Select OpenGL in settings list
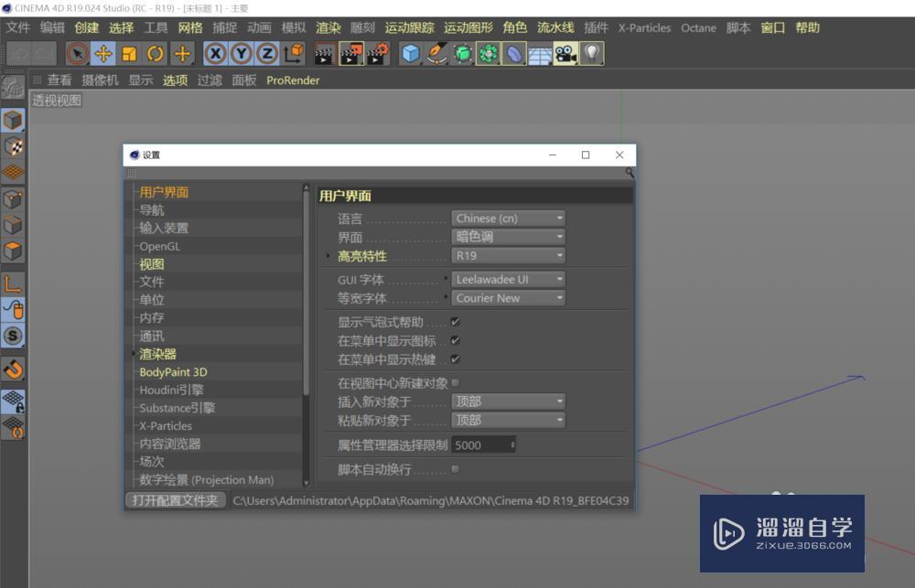The image size is (915, 588). point(160,246)
